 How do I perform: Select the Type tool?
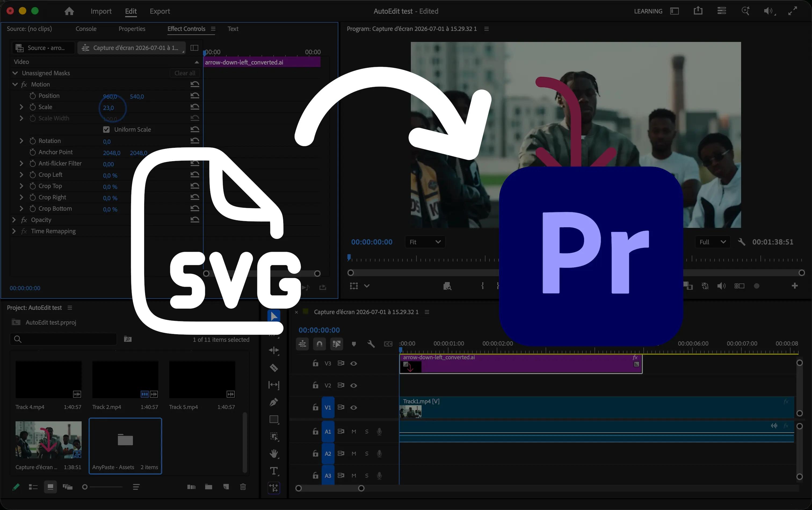tap(274, 471)
